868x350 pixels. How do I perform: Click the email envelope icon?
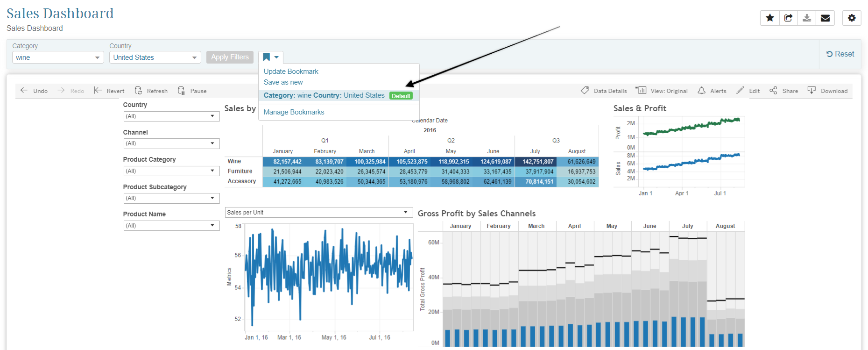point(825,18)
